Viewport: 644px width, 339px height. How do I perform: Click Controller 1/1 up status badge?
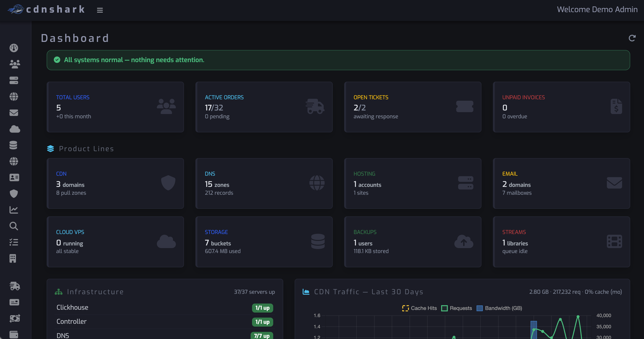coord(262,322)
